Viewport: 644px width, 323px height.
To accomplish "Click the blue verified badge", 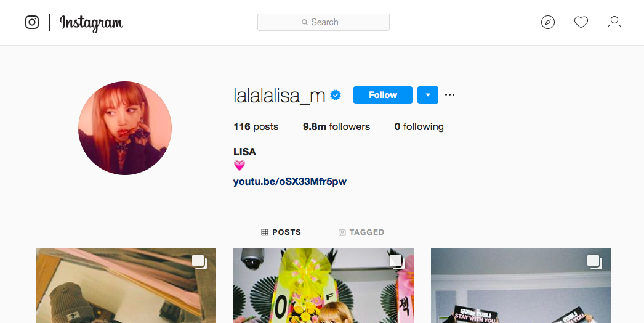I will click(x=336, y=95).
